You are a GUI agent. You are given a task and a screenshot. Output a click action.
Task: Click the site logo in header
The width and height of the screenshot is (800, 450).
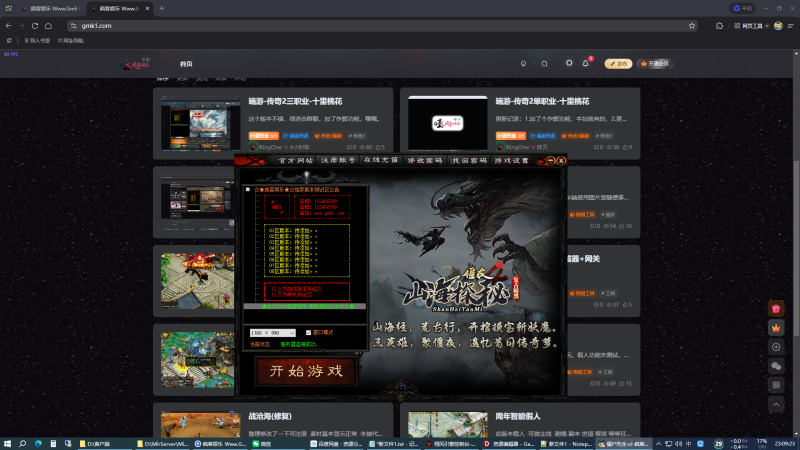(x=136, y=64)
